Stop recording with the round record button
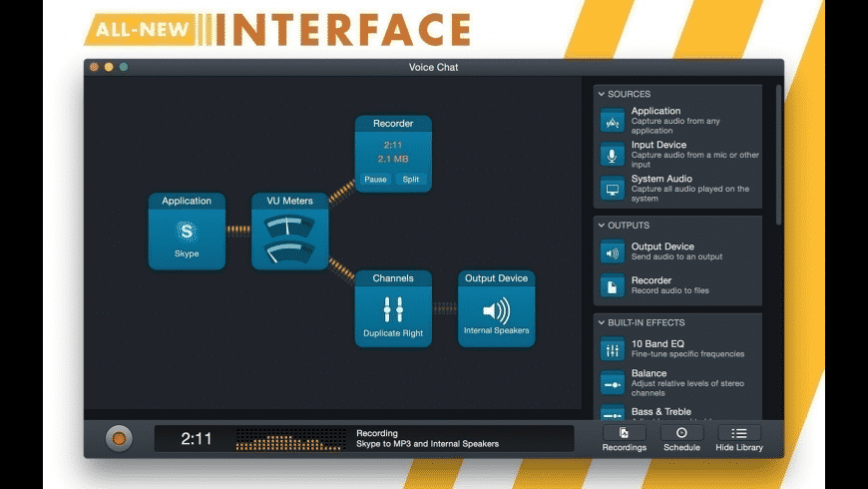 119,438
